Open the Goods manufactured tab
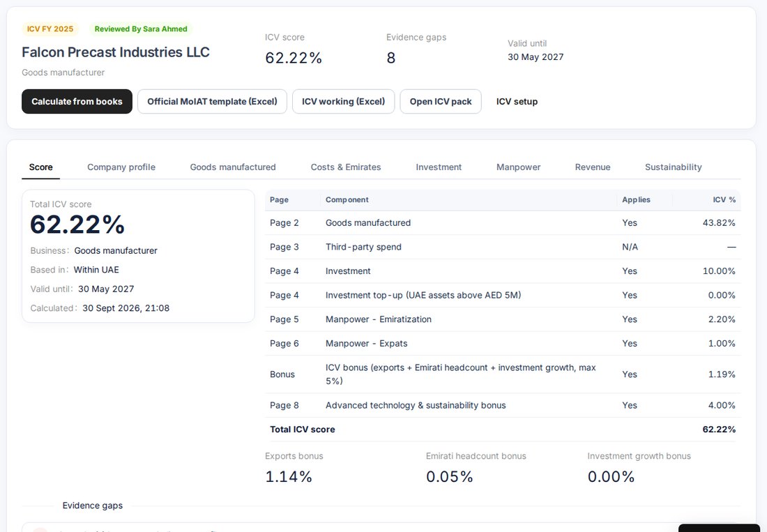This screenshot has height=532, width=767. [233, 167]
